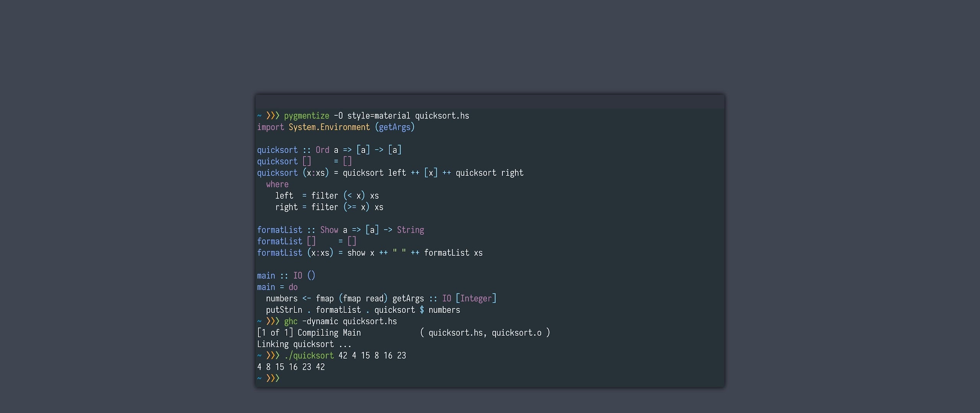Click the style=material argument
Image resolution: width=980 pixels, height=413 pixels.
(378, 115)
